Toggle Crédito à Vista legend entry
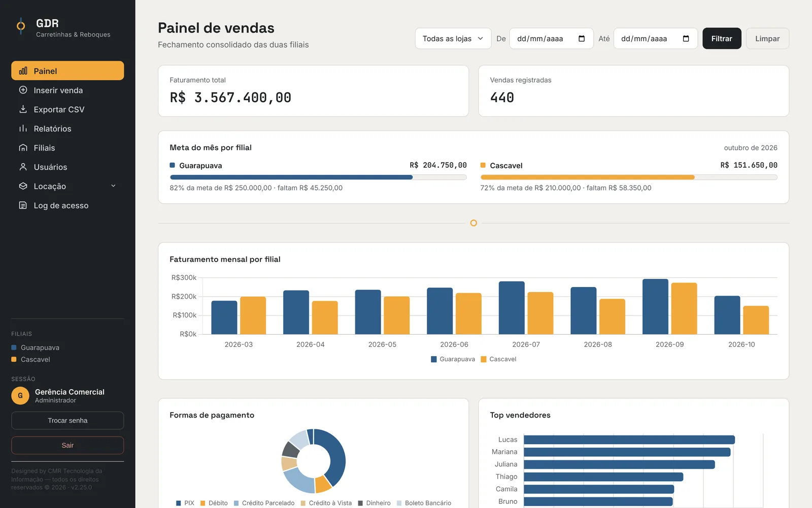This screenshot has height=508, width=812. (x=326, y=503)
